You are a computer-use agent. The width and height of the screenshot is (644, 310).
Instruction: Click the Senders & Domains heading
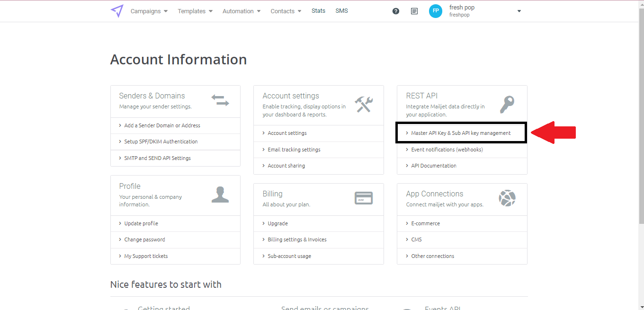(152, 96)
